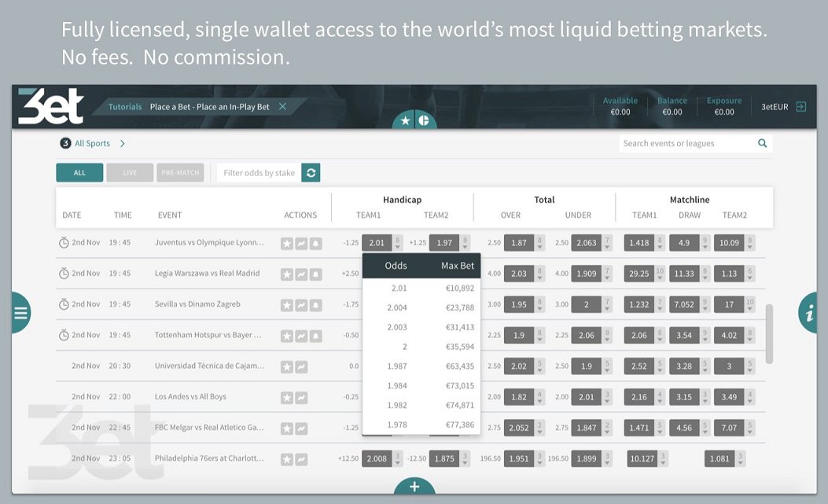
Task: Expand the plus button at the bottom
Action: (x=414, y=486)
